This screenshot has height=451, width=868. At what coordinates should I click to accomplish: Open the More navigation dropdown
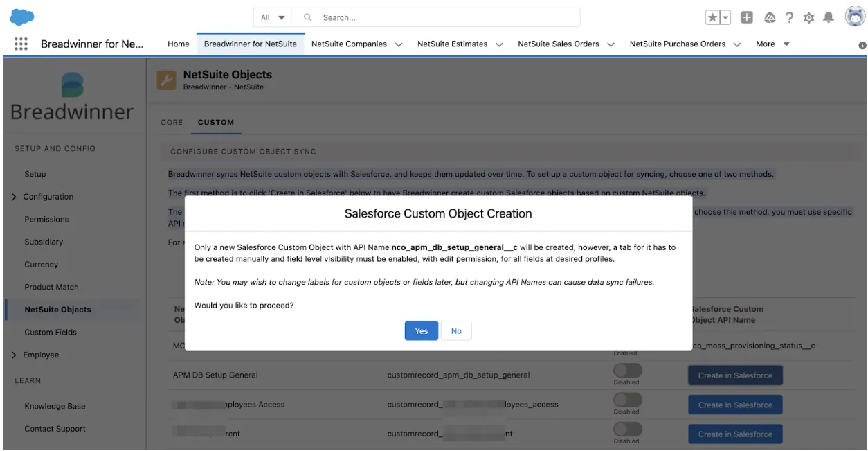click(x=772, y=44)
